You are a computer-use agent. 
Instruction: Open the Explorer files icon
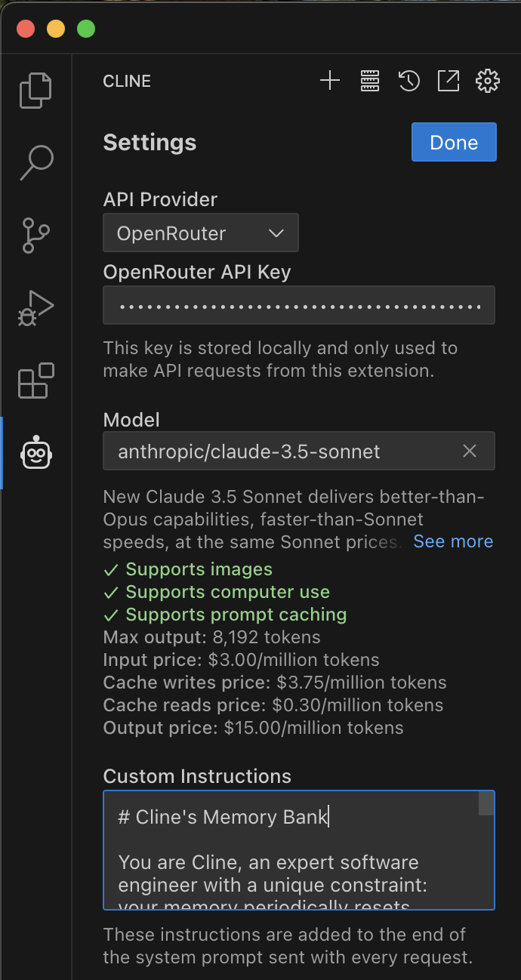coord(35,90)
